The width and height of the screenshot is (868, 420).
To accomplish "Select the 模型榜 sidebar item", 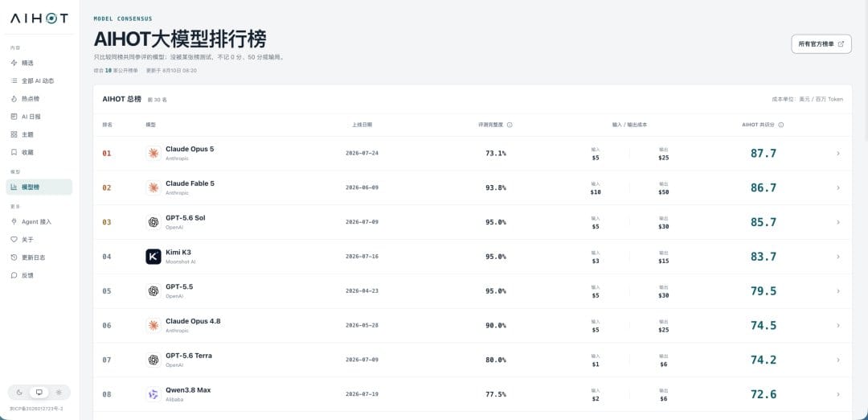I will coord(39,187).
